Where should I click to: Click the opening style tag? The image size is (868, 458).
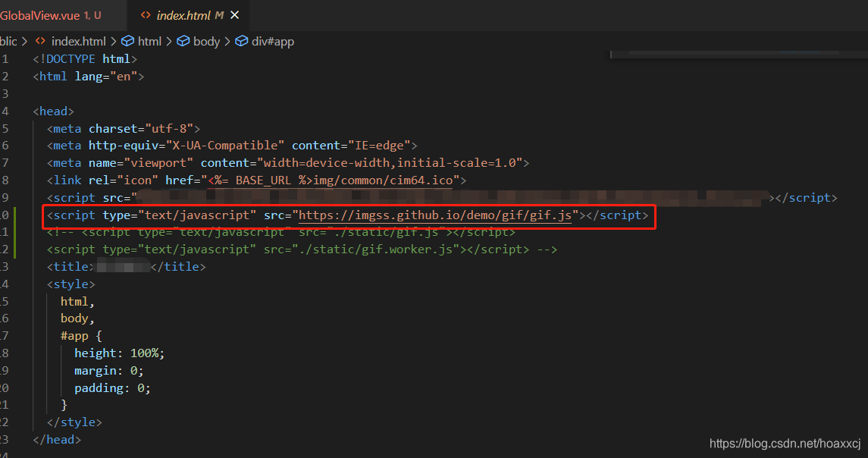click(x=71, y=284)
